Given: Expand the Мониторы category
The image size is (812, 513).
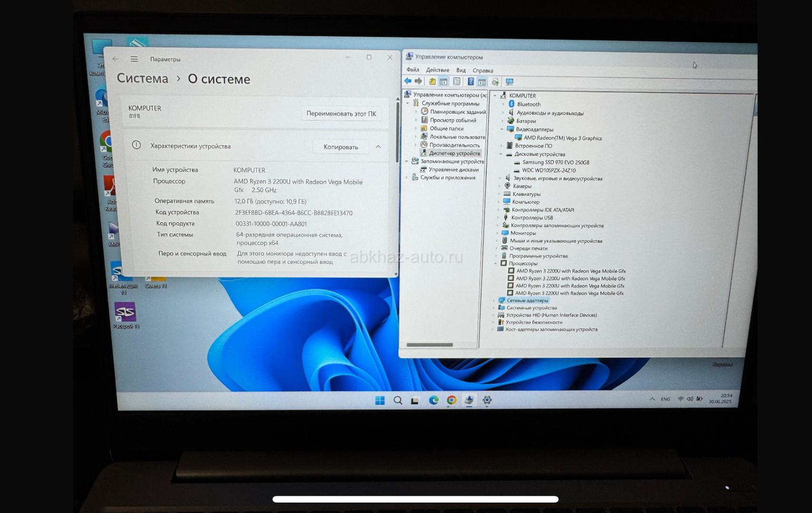Looking at the screenshot, I should (497, 233).
